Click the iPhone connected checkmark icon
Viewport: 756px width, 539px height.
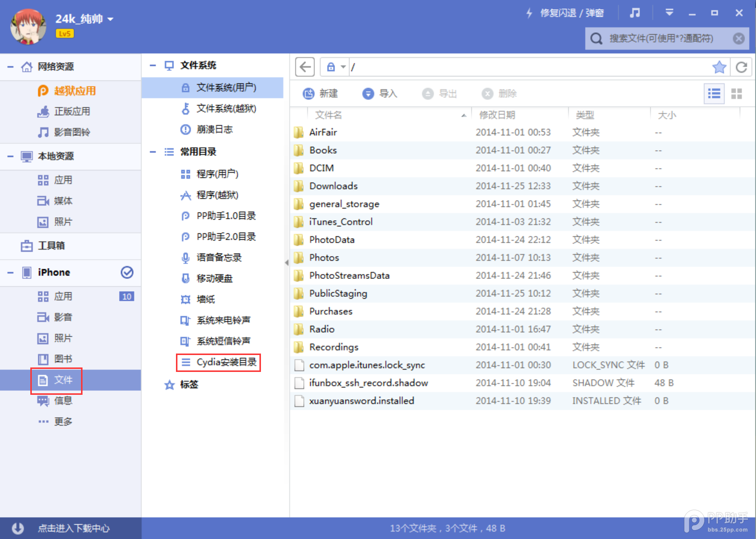point(127,272)
